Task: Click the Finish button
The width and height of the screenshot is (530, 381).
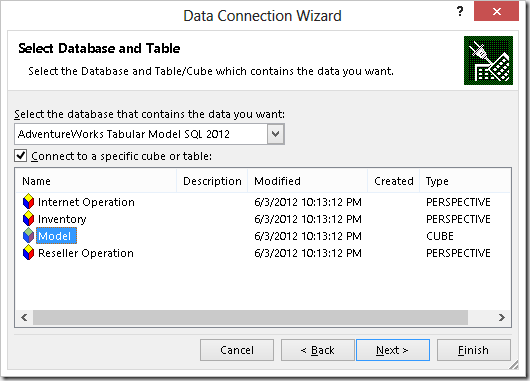Action: coord(474,350)
